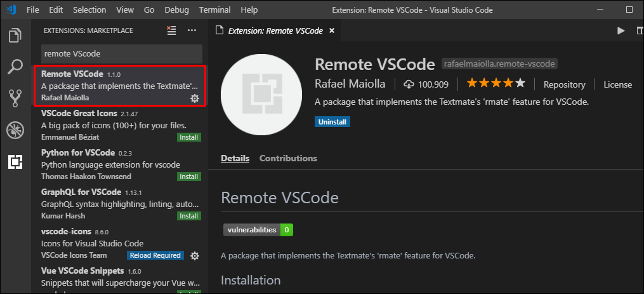Open the File menu

coord(33,10)
